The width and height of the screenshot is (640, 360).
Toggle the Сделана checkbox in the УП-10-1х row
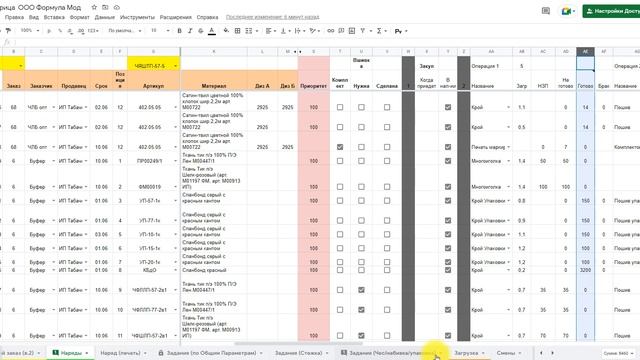click(x=387, y=234)
